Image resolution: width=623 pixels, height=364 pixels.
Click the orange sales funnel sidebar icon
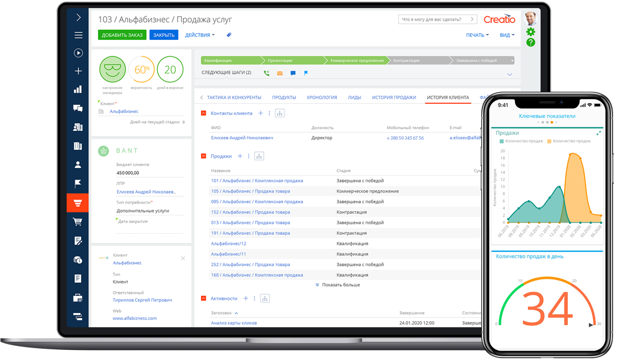[78, 203]
